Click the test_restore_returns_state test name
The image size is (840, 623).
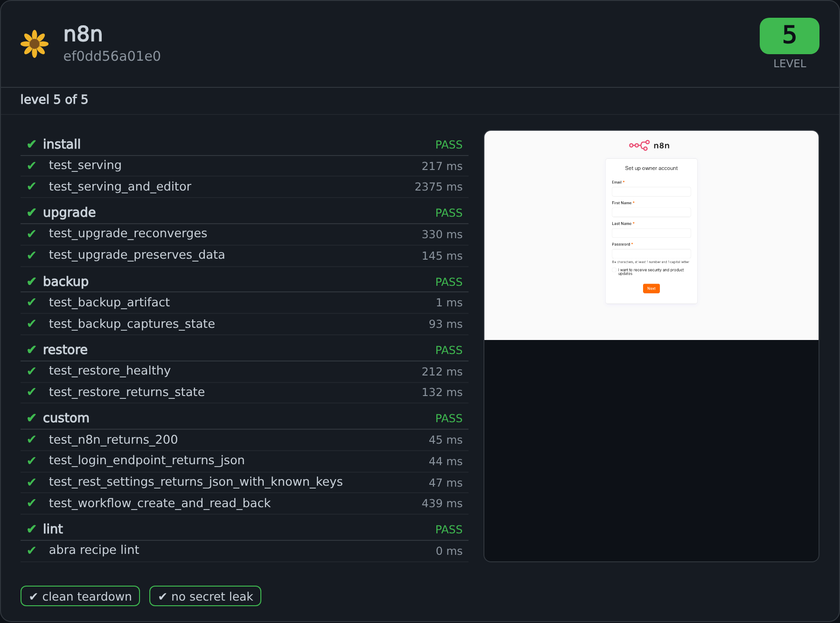coord(127,392)
